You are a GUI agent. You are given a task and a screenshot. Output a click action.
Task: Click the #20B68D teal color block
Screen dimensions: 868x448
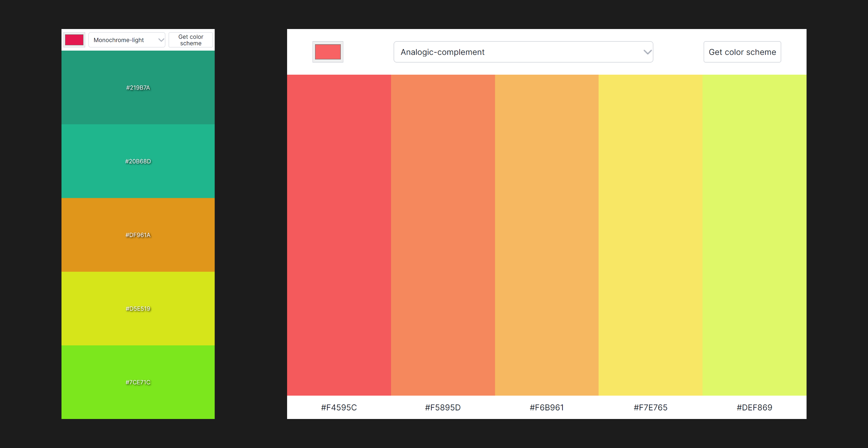point(138,161)
